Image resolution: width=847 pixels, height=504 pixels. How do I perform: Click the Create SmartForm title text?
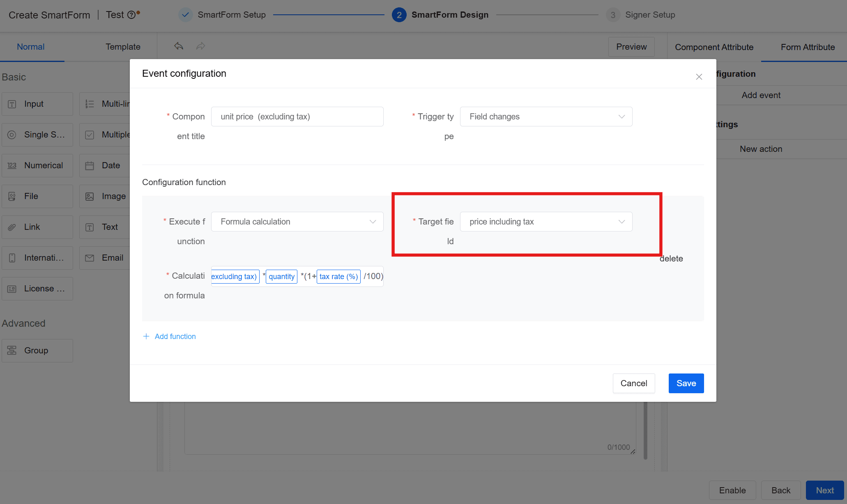49,15
